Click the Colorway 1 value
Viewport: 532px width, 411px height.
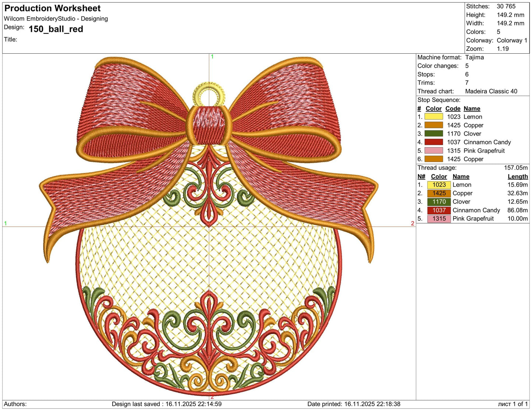pos(512,40)
